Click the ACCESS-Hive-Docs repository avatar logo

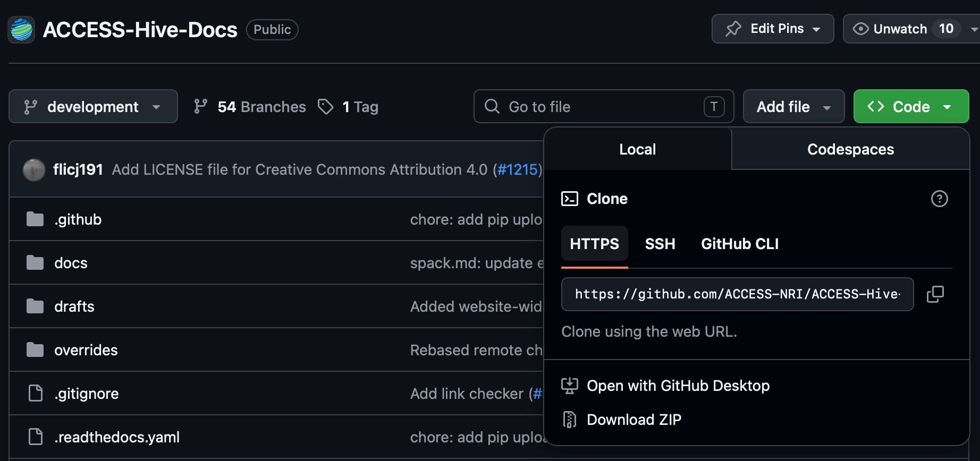(21, 29)
